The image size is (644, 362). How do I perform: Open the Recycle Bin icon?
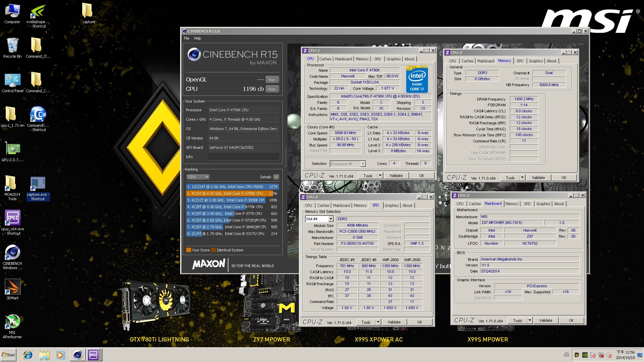tap(12, 48)
